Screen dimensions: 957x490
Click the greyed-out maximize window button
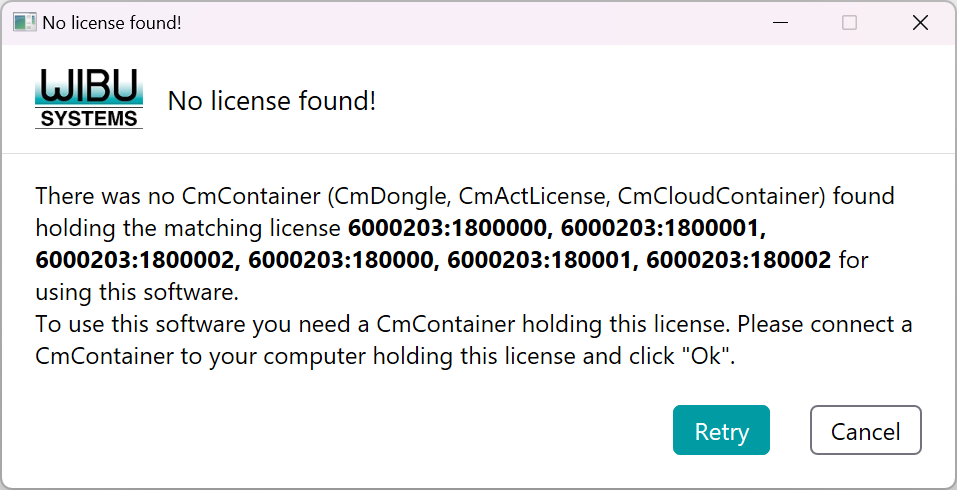(849, 22)
